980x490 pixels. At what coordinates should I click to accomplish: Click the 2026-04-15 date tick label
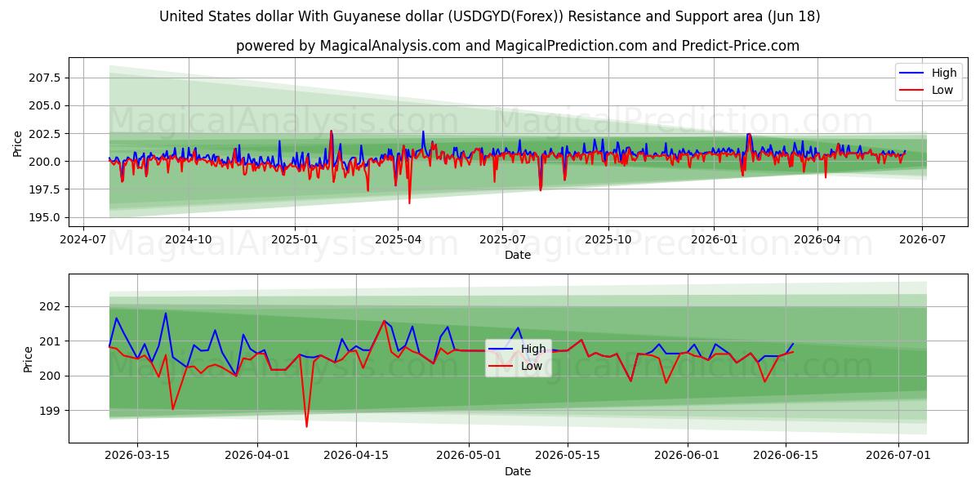356,456
